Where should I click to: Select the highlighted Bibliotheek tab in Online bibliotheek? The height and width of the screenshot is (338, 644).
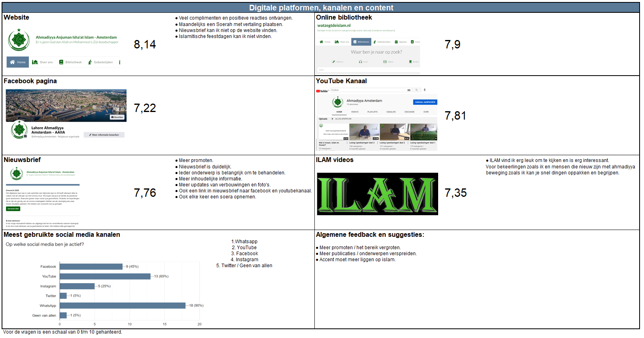[361, 42]
